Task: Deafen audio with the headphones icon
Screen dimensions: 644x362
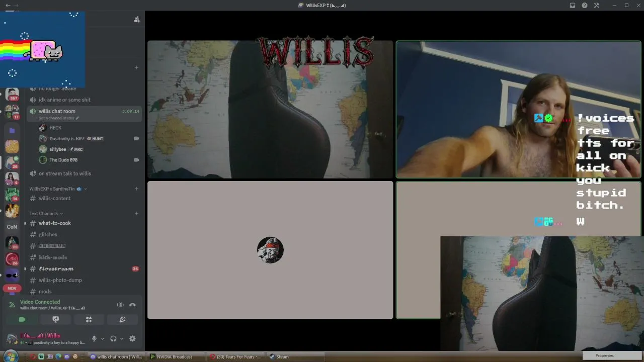Action: [113, 339]
